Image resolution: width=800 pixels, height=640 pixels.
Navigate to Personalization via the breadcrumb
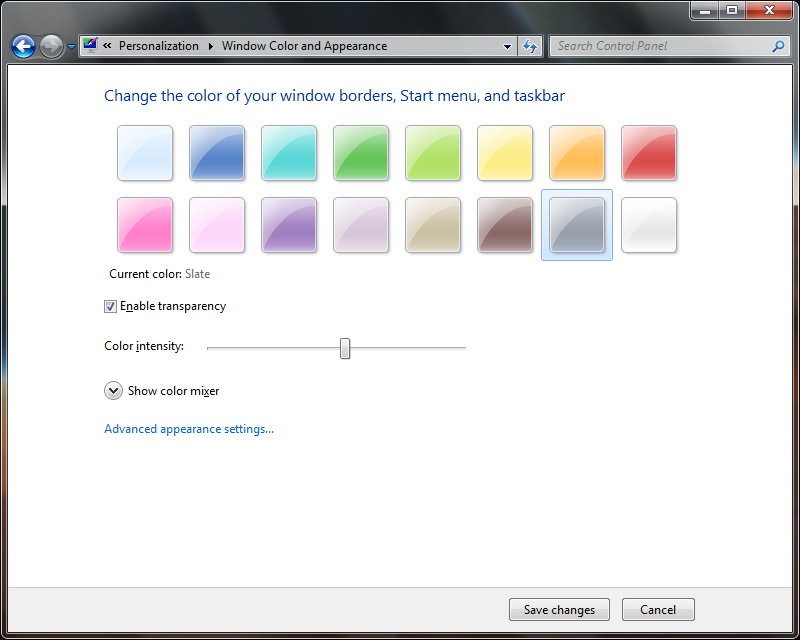pos(160,46)
